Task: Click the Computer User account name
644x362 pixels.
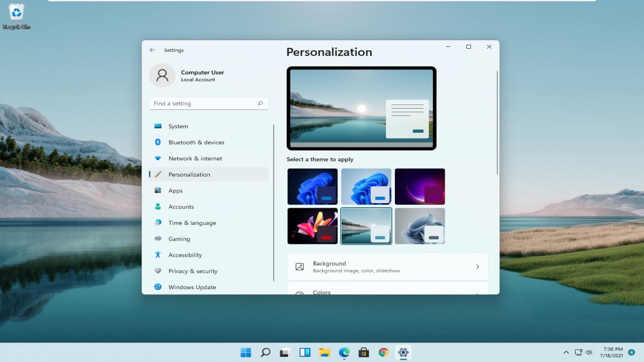Action: [202, 72]
